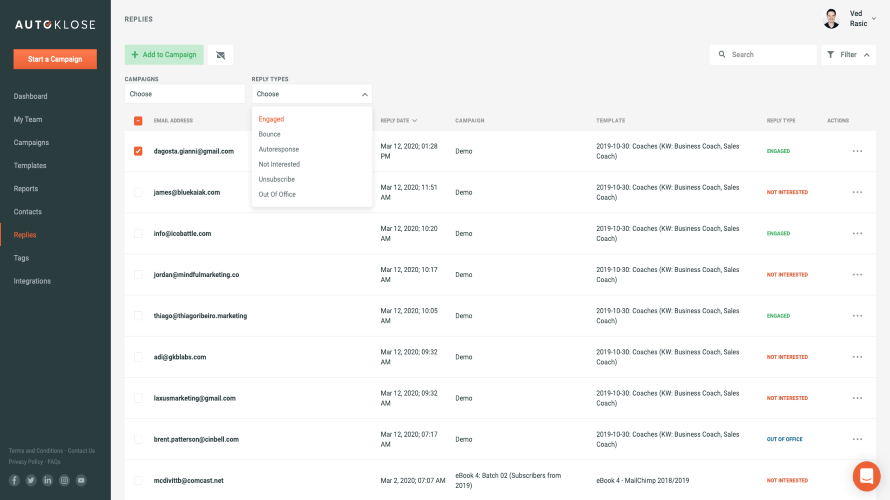890x500 pixels.
Task: Select Not Interested from reply types list
Action: click(279, 164)
